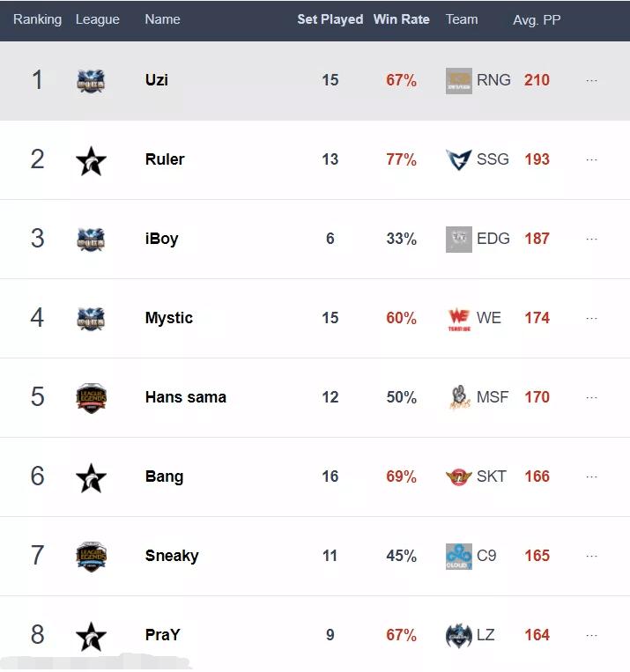Click the Ranking column header
The width and height of the screenshot is (630, 672).
[x=37, y=19]
